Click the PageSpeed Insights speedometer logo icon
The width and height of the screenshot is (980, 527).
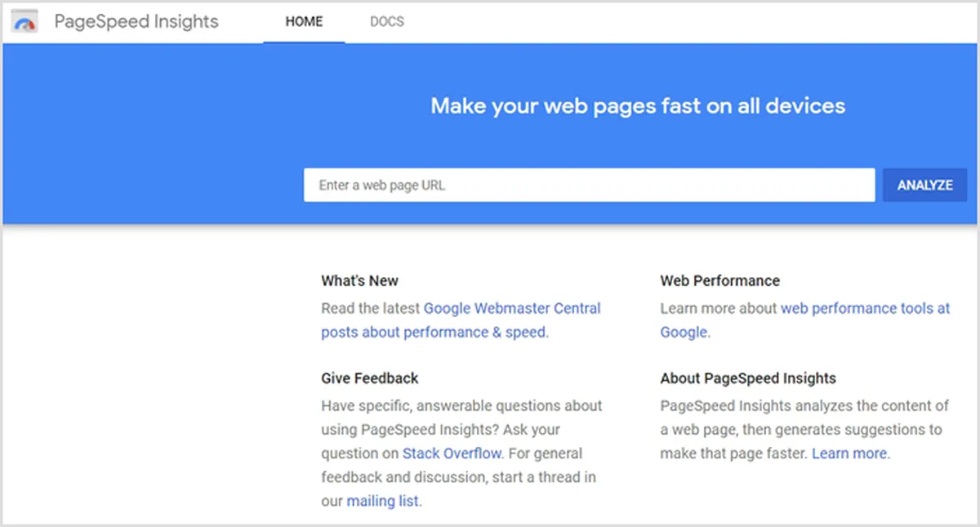25,22
